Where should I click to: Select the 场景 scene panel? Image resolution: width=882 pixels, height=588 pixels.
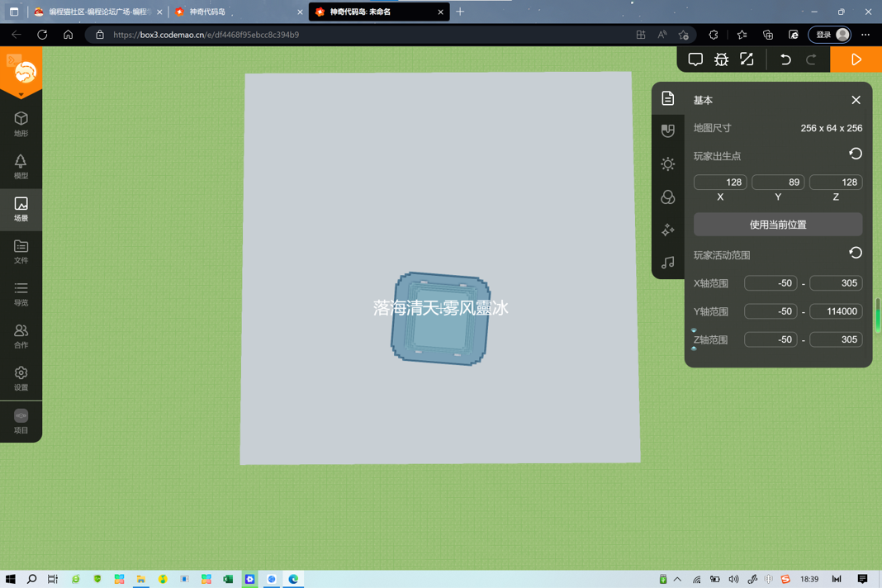pos(21,209)
